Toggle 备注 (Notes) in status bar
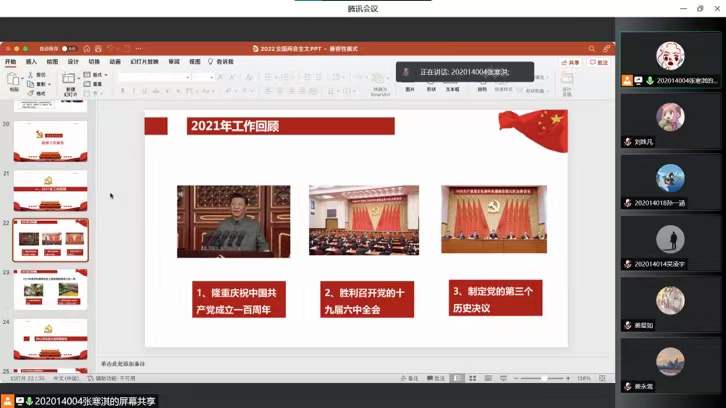Viewport: 726px width, 408px height. [409, 378]
